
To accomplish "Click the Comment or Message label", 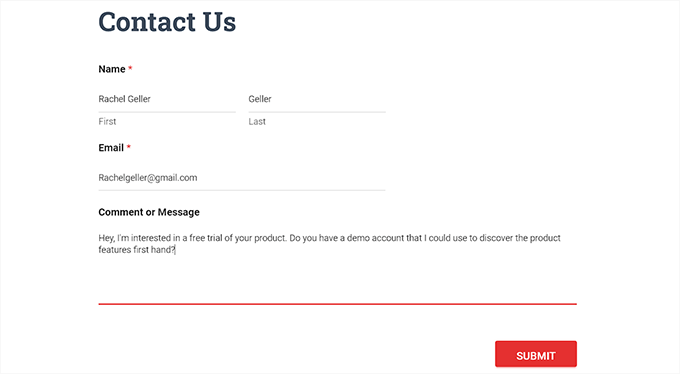I will pos(149,212).
